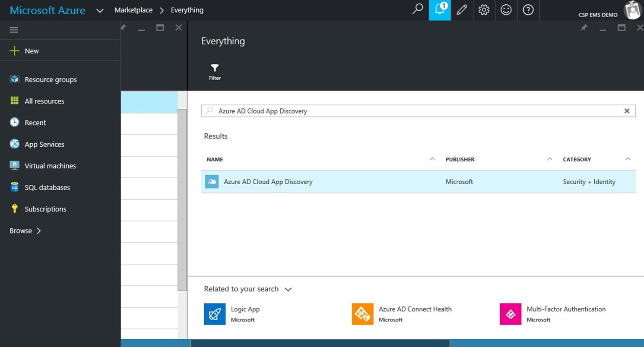Open the directory switcher next to Microsoft Azure

click(100, 10)
